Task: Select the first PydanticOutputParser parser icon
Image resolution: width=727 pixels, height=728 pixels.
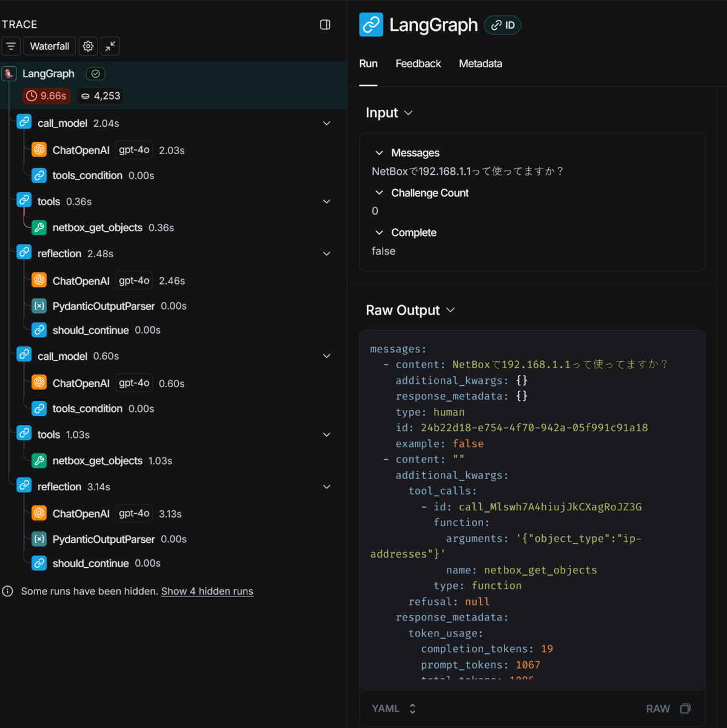Action: [39, 306]
